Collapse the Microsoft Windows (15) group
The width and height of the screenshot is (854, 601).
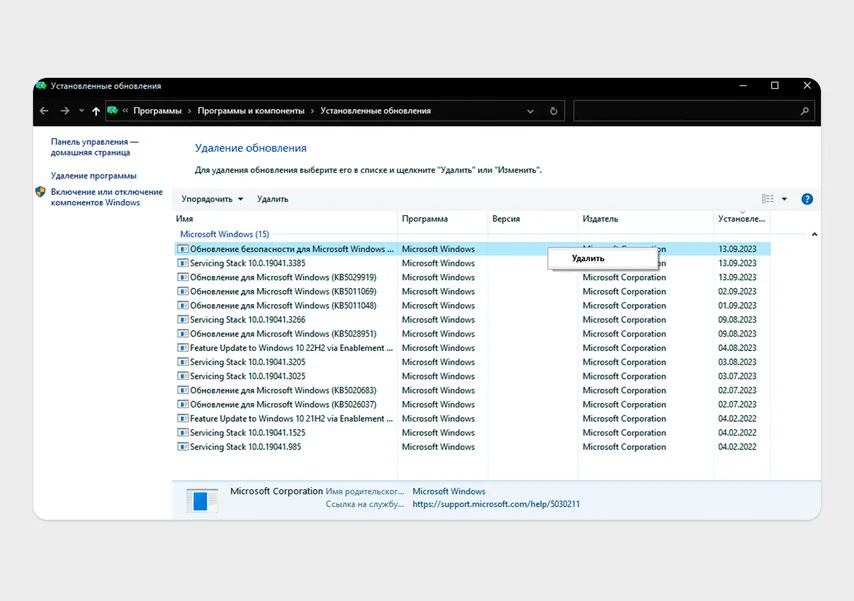[x=224, y=234]
